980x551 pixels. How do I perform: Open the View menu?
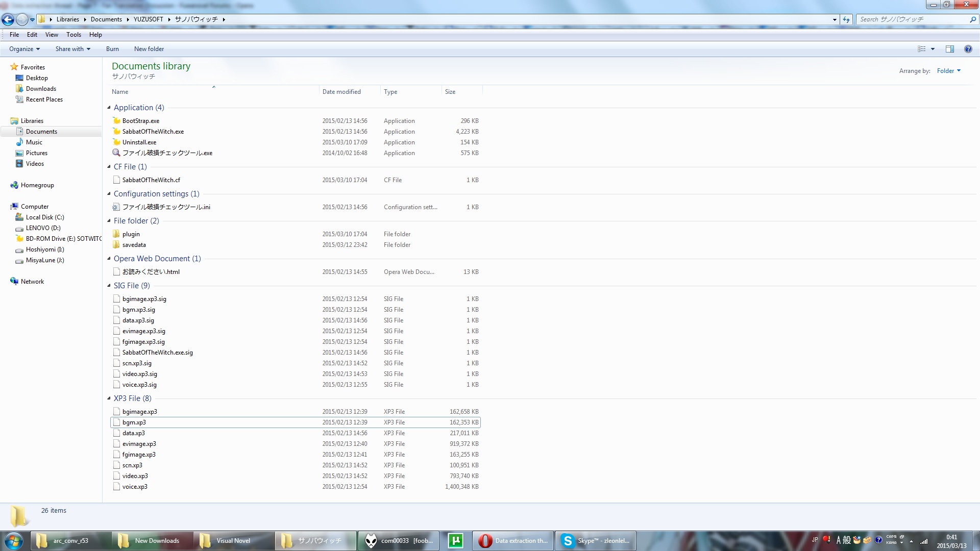52,35
